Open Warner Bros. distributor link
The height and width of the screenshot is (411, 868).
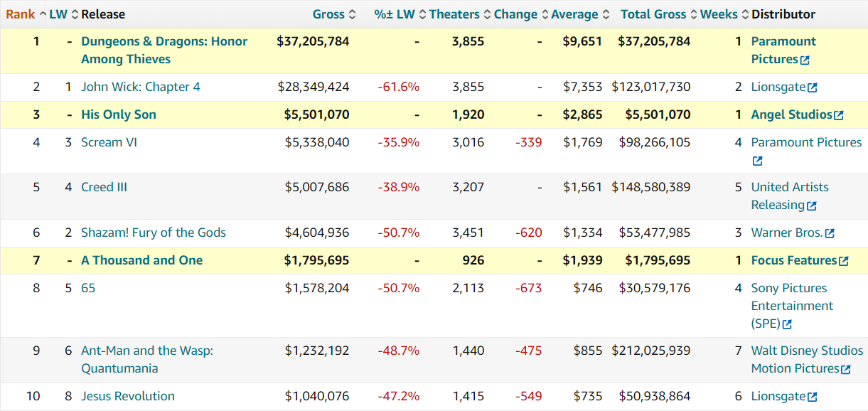pos(787,233)
